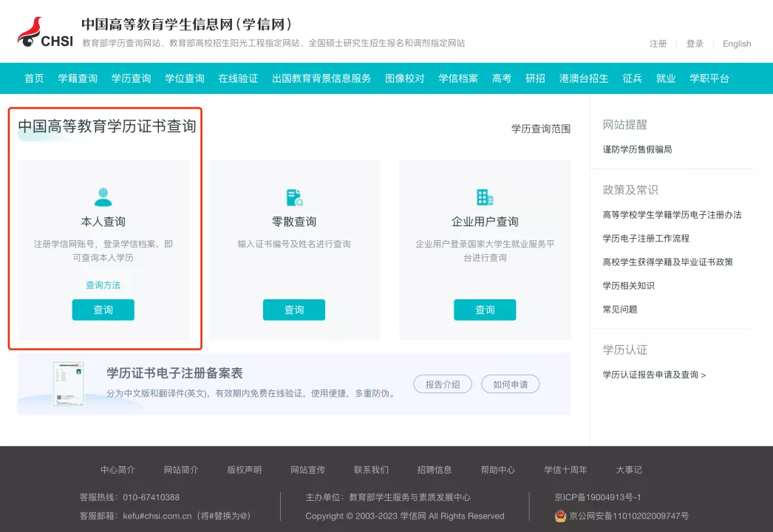This screenshot has height=532, width=773.
Task: Open 学历查询 navigation item
Action: [x=131, y=78]
